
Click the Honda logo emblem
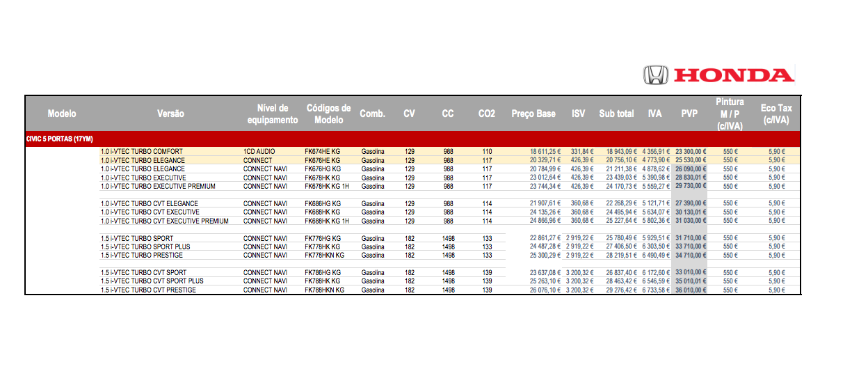[x=655, y=75]
